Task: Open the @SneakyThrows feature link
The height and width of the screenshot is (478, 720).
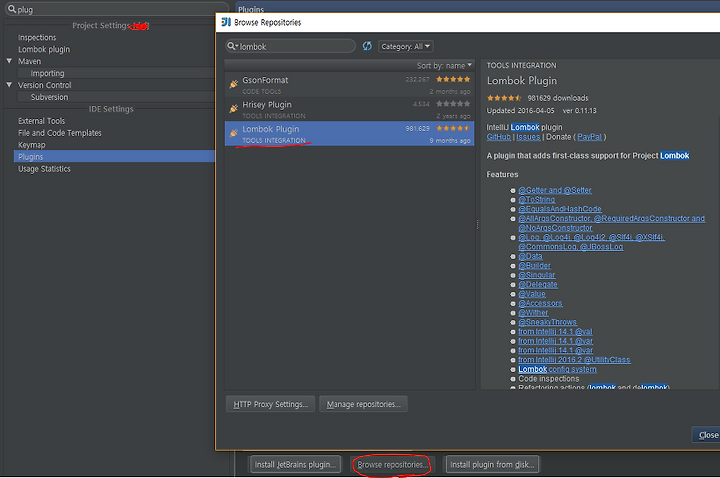Action: (x=547, y=322)
